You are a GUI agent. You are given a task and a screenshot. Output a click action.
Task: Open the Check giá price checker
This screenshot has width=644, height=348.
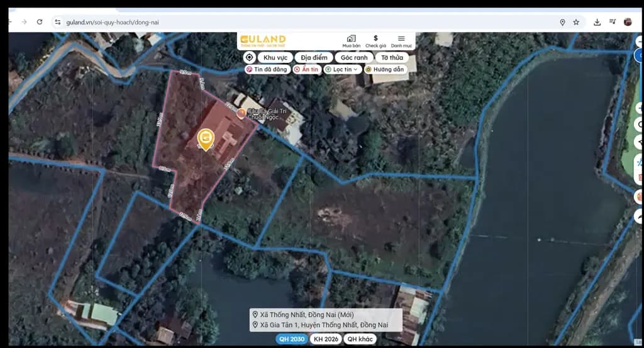[x=375, y=41]
